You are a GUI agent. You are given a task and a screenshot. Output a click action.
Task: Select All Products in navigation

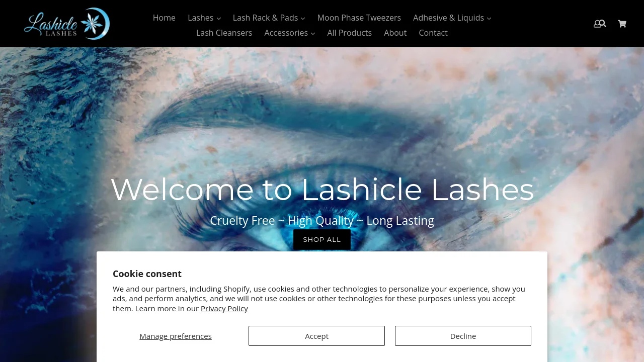[350, 33]
